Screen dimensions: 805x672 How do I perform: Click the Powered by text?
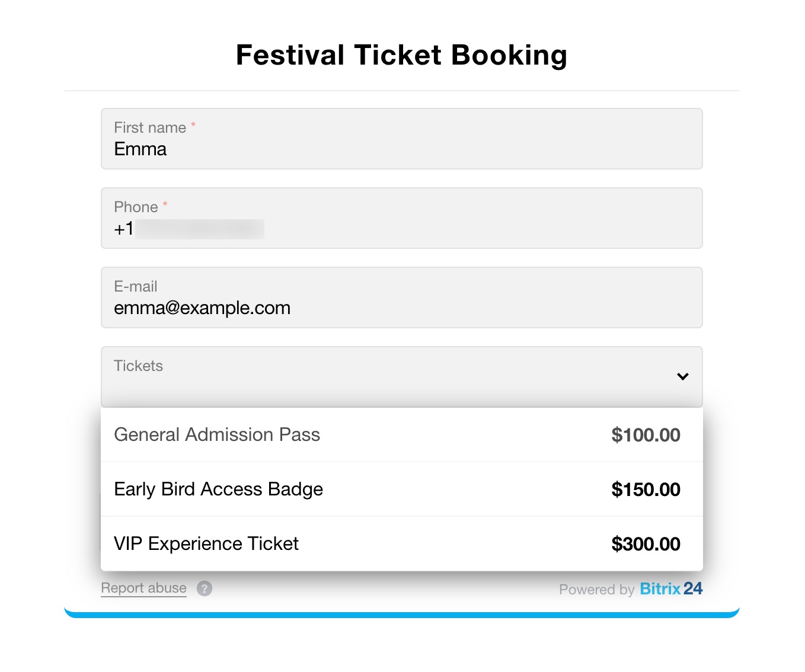coord(596,589)
